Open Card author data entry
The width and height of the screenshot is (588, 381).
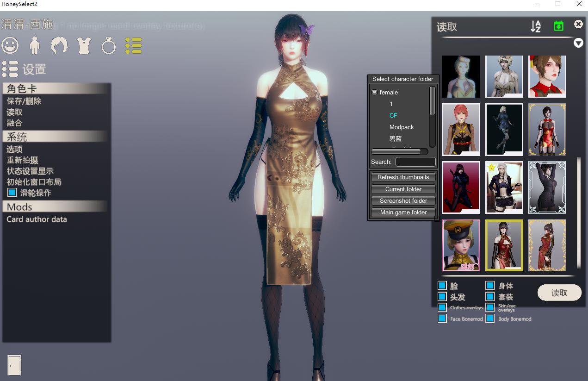tap(37, 219)
